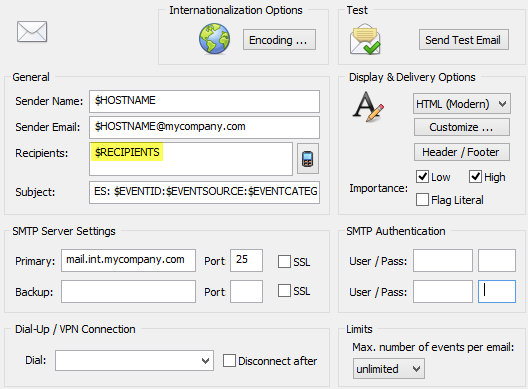
Task: Click the Importance label
Action: pyautogui.click(x=378, y=188)
